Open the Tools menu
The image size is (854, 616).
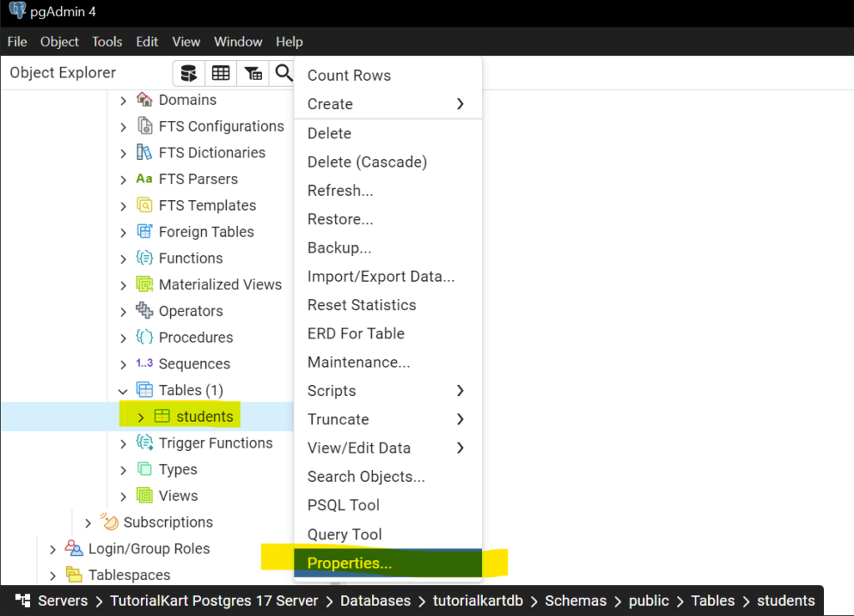[x=107, y=42]
